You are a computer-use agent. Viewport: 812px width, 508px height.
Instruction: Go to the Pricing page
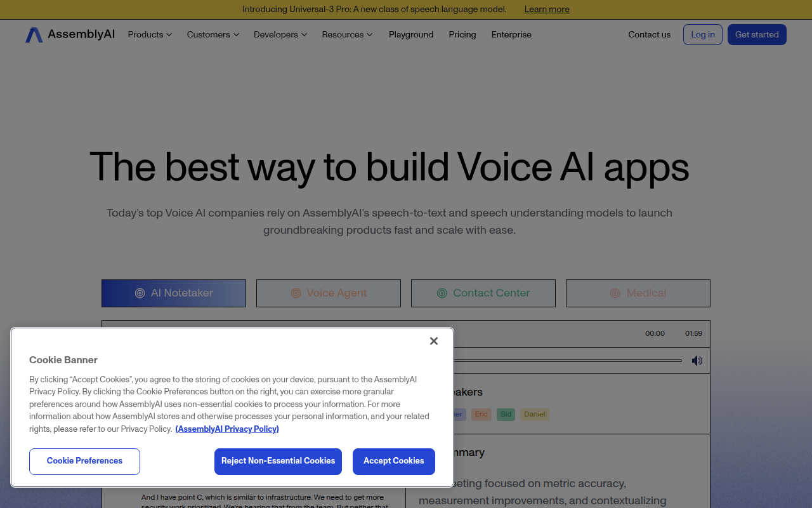pyautogui.click(x=462, y=34)
